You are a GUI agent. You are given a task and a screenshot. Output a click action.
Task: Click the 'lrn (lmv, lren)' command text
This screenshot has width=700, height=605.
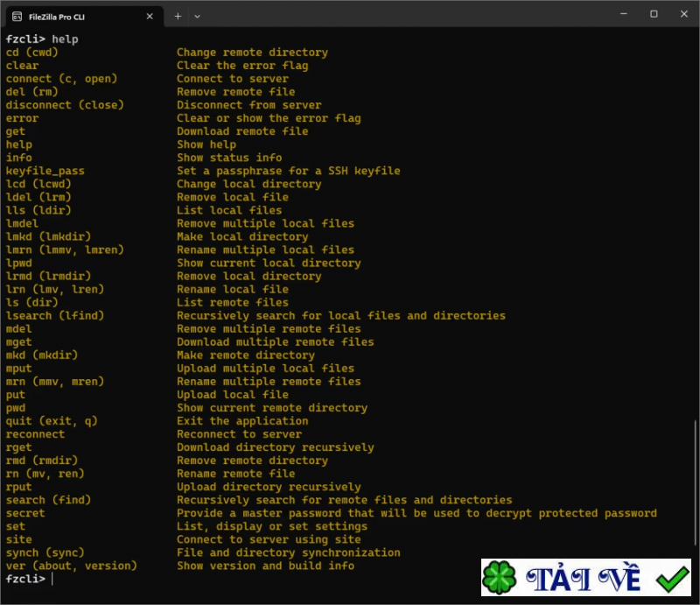click(x=55, y=289)
